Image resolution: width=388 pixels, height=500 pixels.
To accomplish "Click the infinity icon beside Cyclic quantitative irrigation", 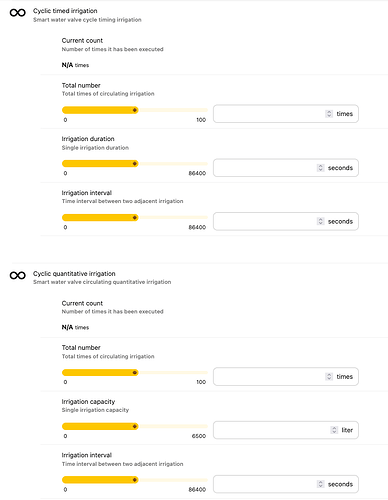I will tap(18, 275).
